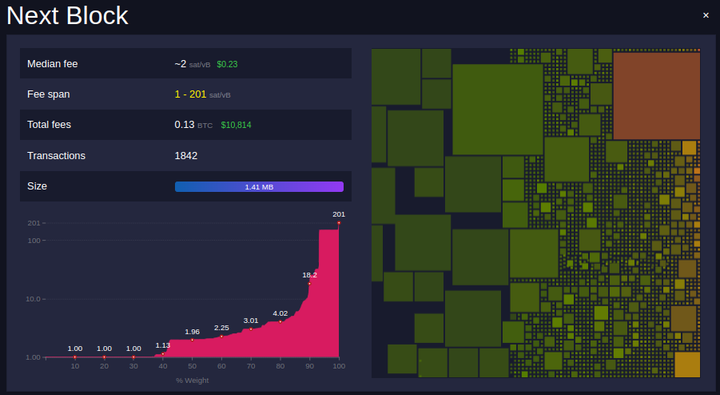Click the 1.41 MB size progress bar
720x395 pixels.
[x=259, y=186]
